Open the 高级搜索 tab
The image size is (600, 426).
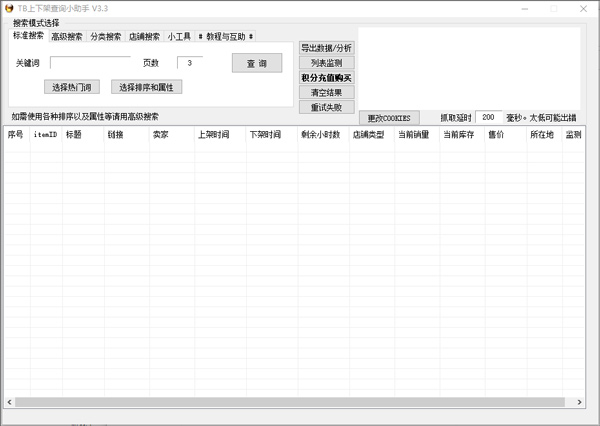[x=67, y=37]
